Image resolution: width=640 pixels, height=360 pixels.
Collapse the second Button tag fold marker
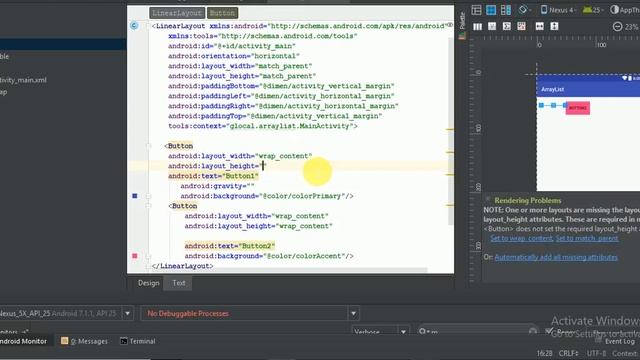(x=149, y=206)
